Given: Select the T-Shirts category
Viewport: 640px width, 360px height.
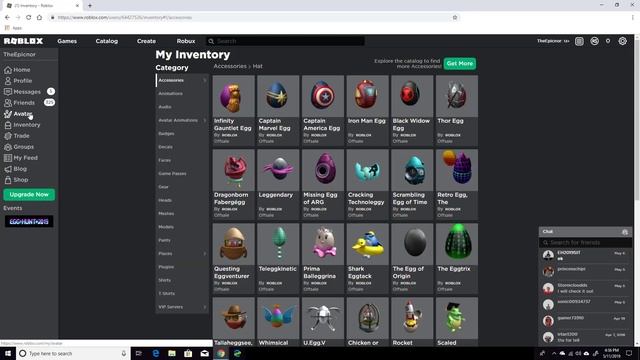Looking at the screenshot, I should pos(167,293).
